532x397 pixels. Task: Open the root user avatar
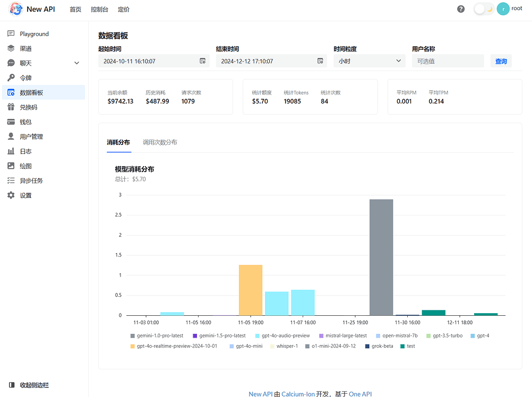(503, 9)
